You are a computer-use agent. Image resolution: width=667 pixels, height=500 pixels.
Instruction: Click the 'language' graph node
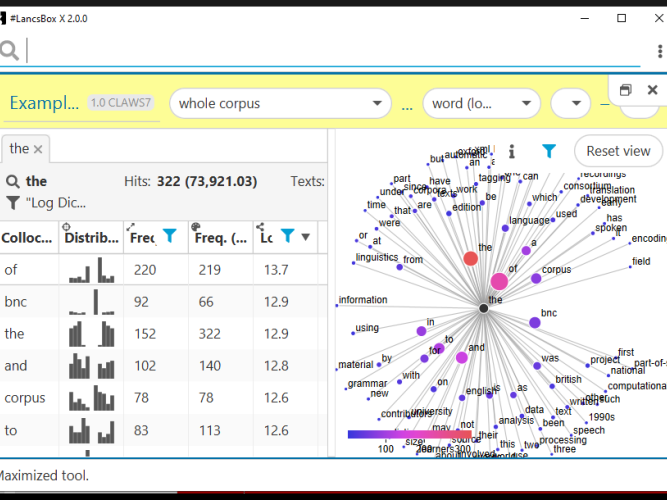tap(505, 228)
